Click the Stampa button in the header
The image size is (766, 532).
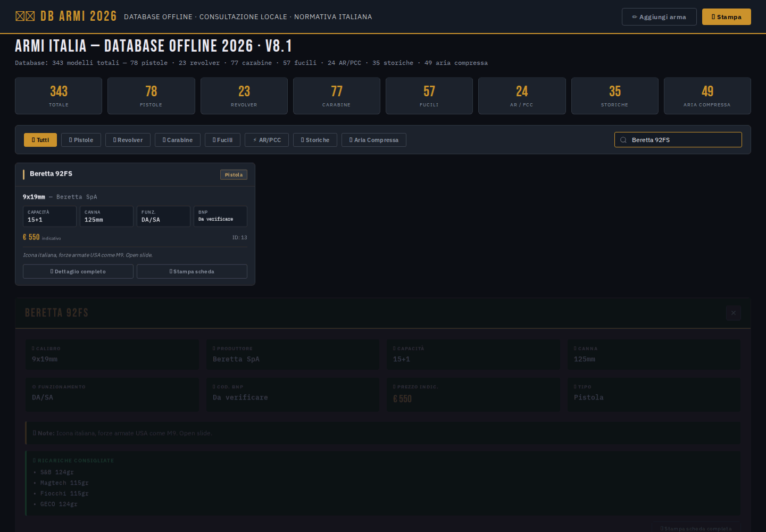[726, 17]
